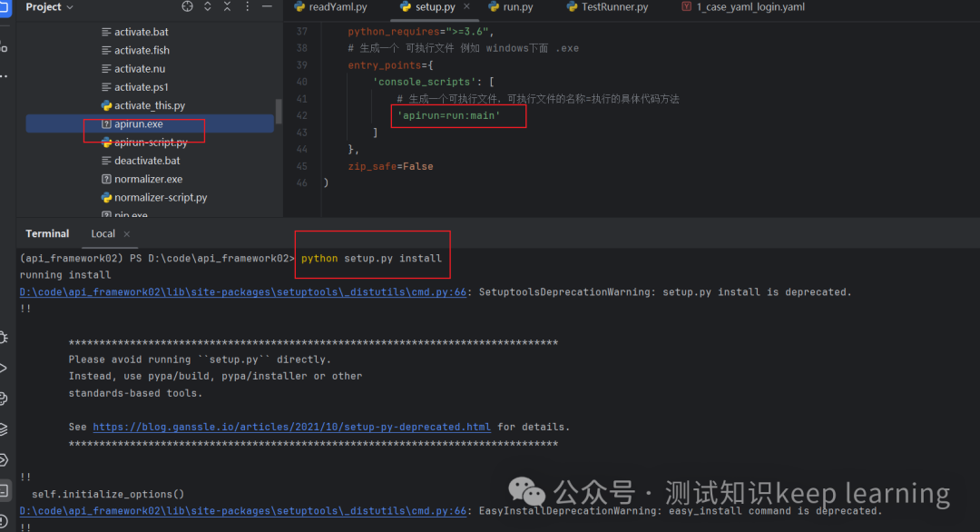Select the Local terminal tab
Image resolution: width=980 pixels, height=532 pixels.
click(103, 233)
